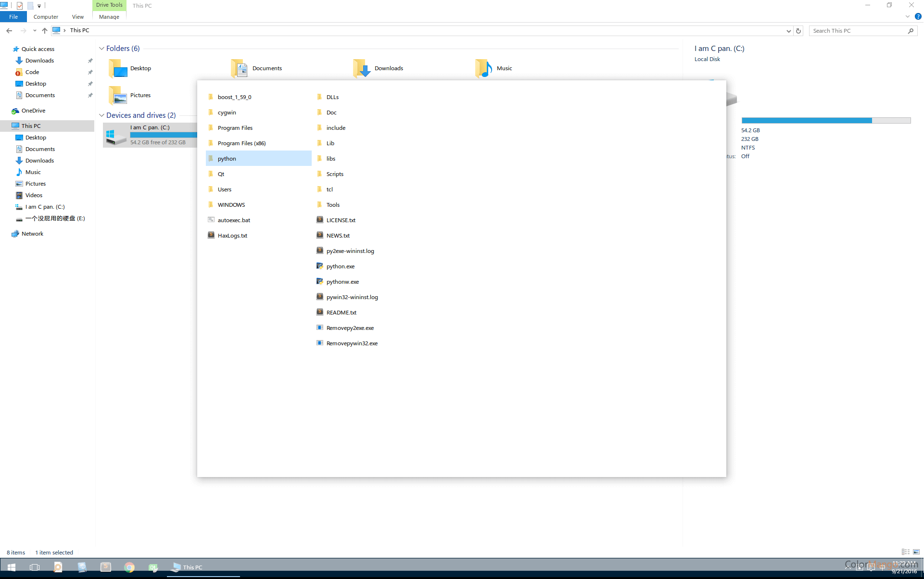Click into the Search This PC field
This screenshot has height=579, width=924.
(x=858, y=31)
